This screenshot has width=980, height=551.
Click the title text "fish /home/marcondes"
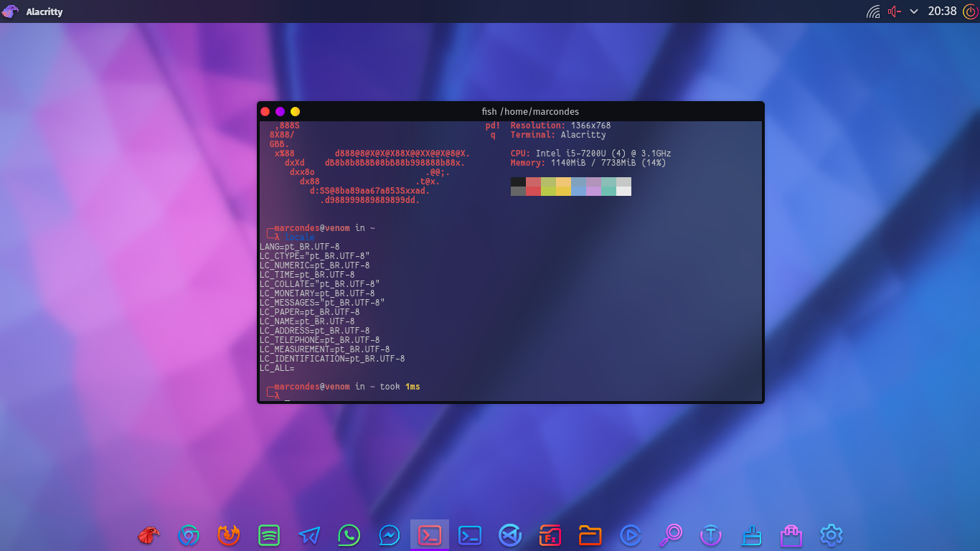point(530,112)
